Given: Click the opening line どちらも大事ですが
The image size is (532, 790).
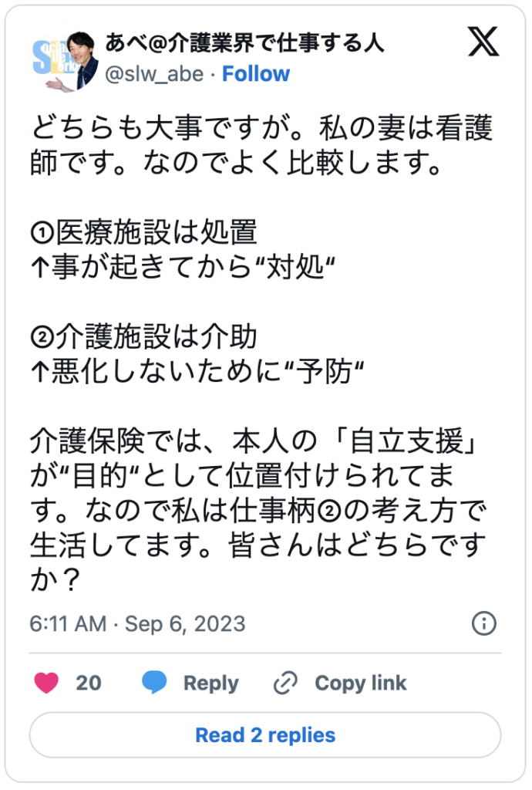Looking at the screenshot, I should pyautogui.click(x=261, y=127).
